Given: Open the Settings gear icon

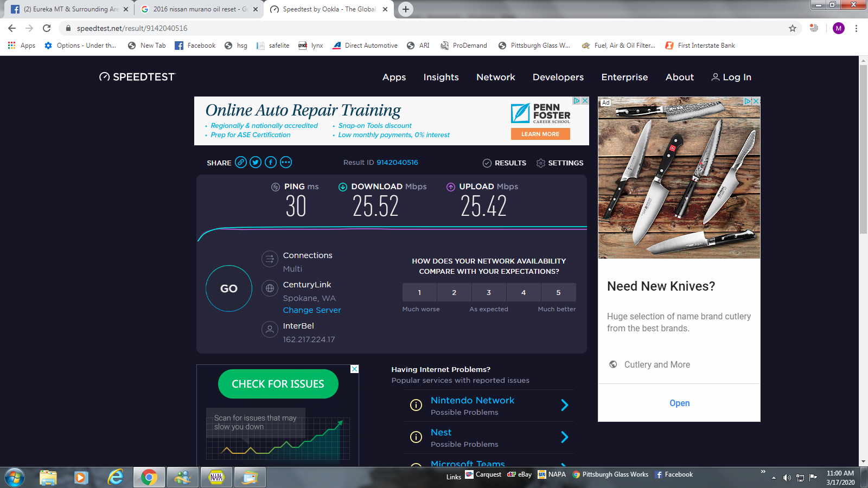Looking at the screenshot, I should point(541,163).
